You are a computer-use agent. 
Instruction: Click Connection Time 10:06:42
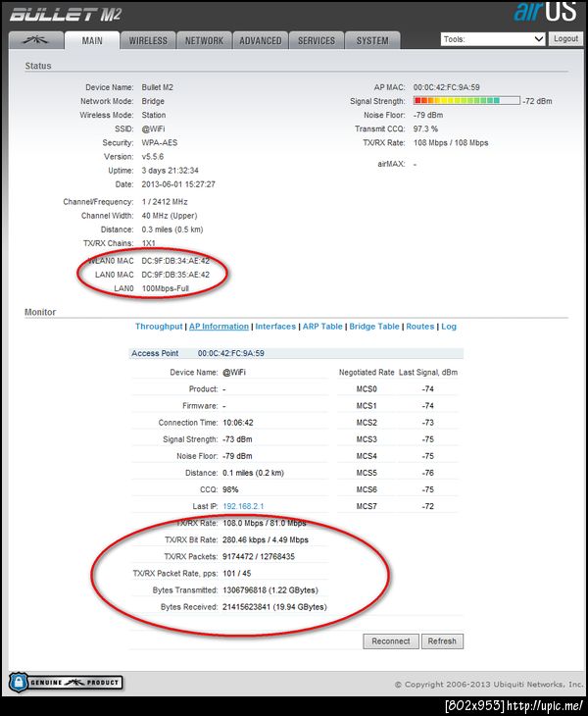click(238, 423)
